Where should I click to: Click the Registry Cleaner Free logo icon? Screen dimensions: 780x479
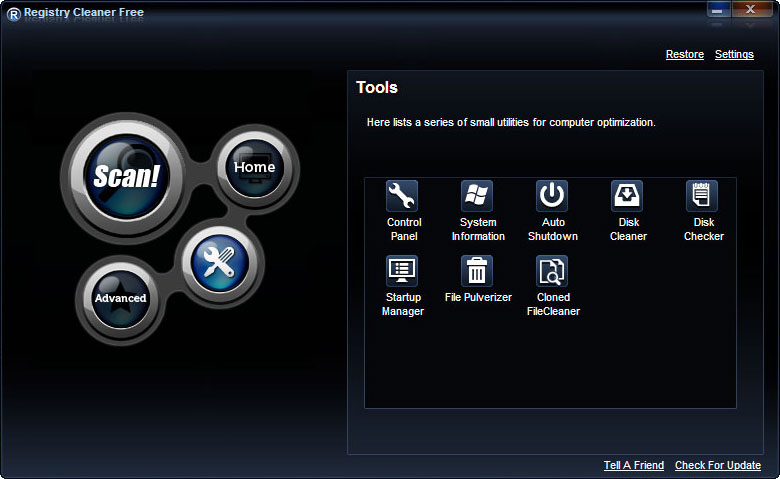click(x=13, y=14)
